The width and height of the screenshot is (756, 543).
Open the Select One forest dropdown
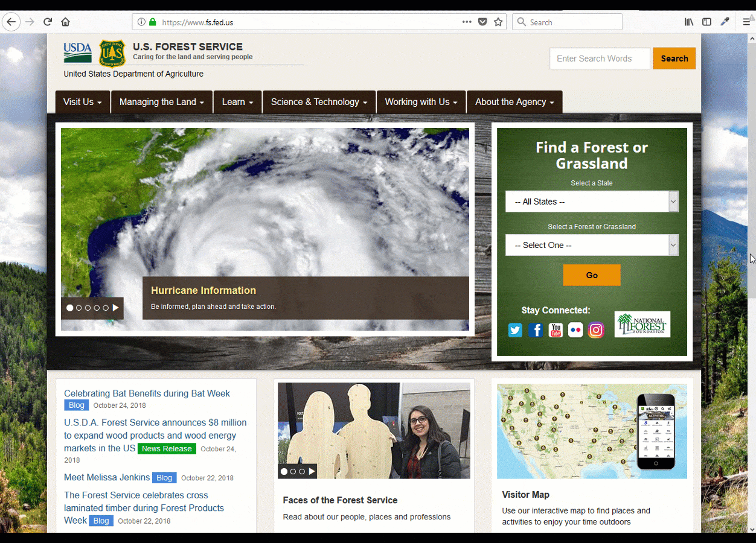click(592, 245)
